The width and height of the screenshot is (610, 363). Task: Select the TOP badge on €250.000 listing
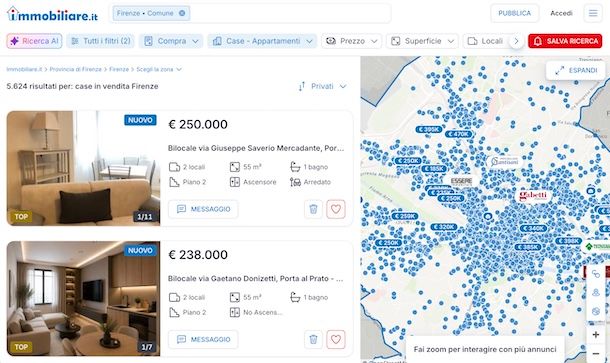click(x=21, y=217)
